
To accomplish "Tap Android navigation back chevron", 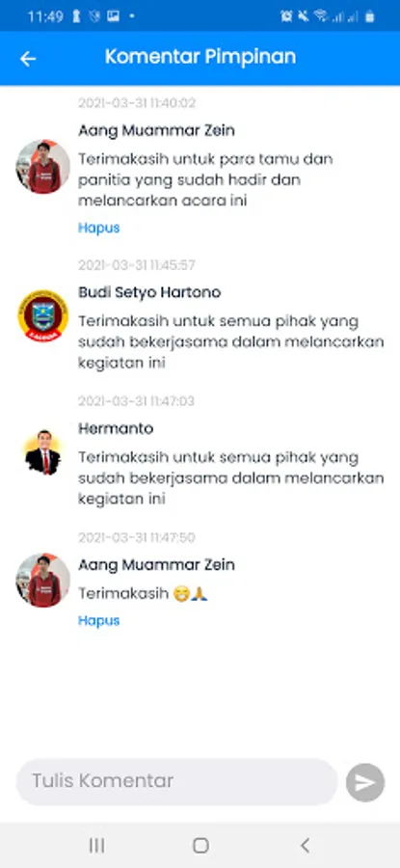I will (305, 845).
